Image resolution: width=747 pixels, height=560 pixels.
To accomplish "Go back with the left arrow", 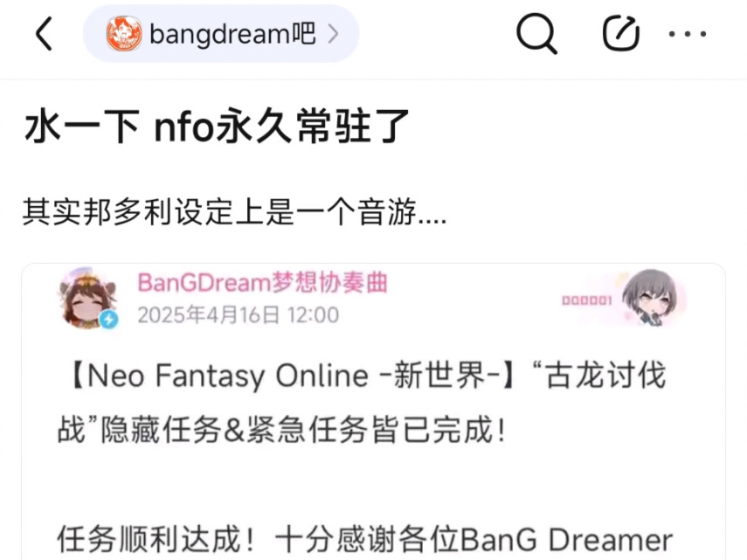I will pos(44,34).
